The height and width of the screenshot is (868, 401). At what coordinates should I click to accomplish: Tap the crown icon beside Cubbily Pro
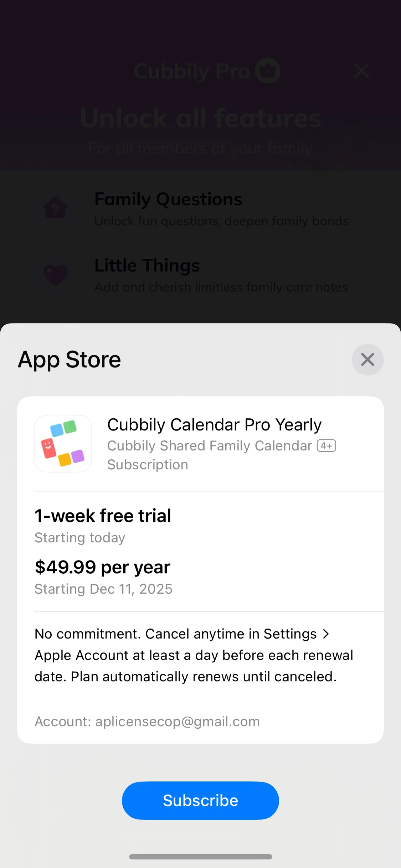coord(267,71)
